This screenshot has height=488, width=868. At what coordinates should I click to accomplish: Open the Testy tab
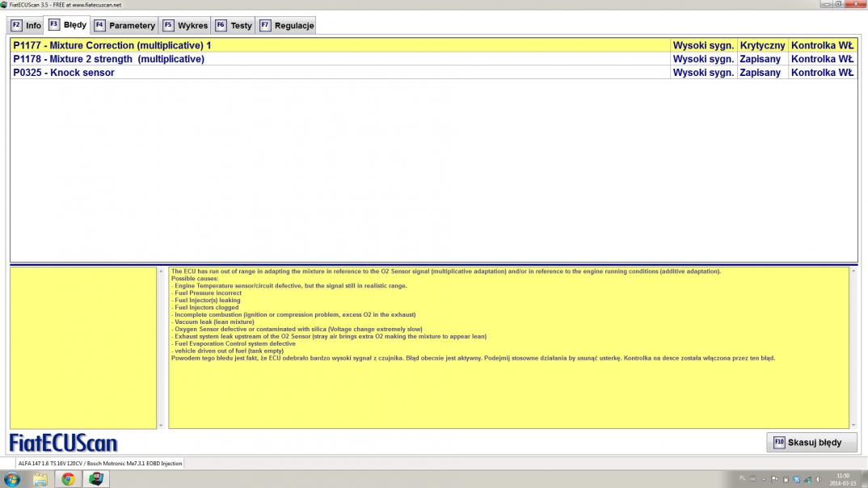[234, 26]
